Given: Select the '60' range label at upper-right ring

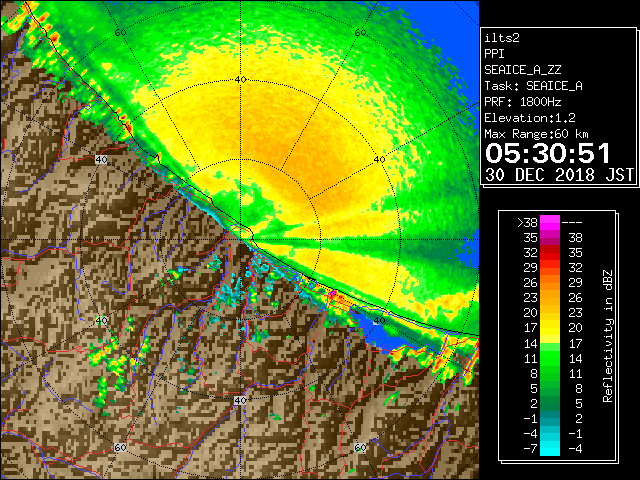Looking at the screenshot, I should tap(360, 33).
